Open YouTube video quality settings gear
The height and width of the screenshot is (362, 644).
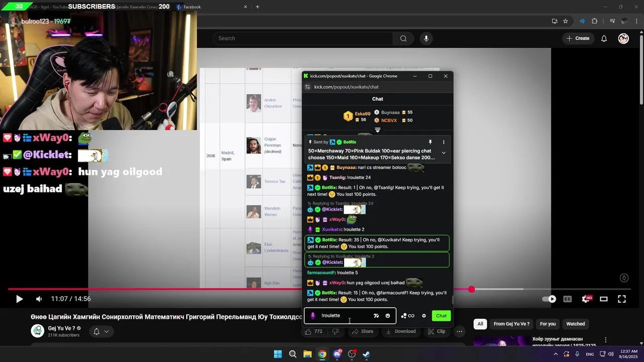(586, 299)
